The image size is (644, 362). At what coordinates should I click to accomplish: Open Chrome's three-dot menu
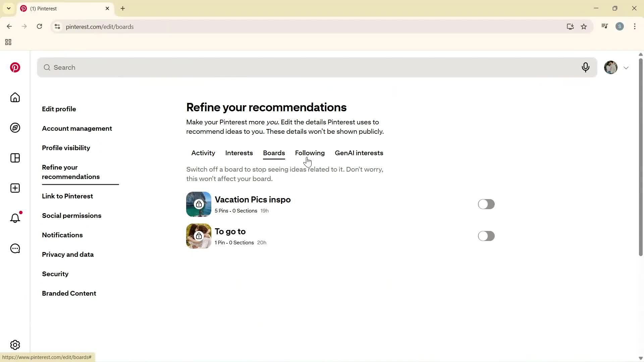(x=635, y=26)
